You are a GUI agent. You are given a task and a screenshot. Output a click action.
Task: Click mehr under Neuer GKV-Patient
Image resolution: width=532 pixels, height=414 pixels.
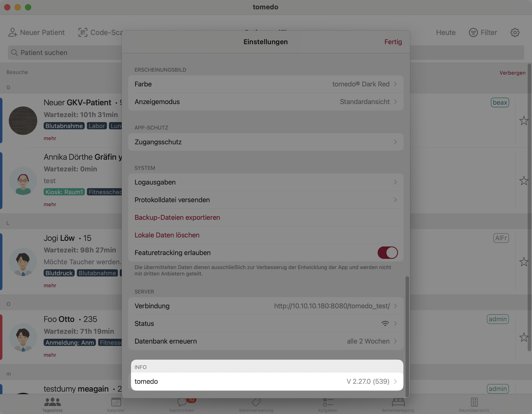50,138
